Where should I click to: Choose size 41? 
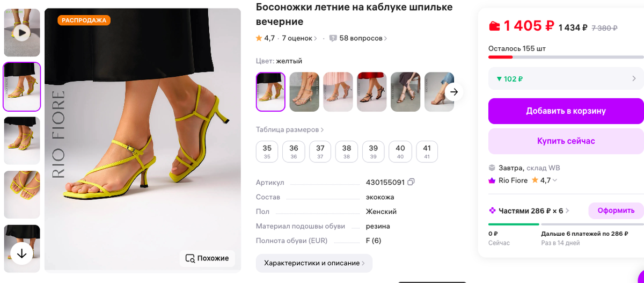[427, 151]
